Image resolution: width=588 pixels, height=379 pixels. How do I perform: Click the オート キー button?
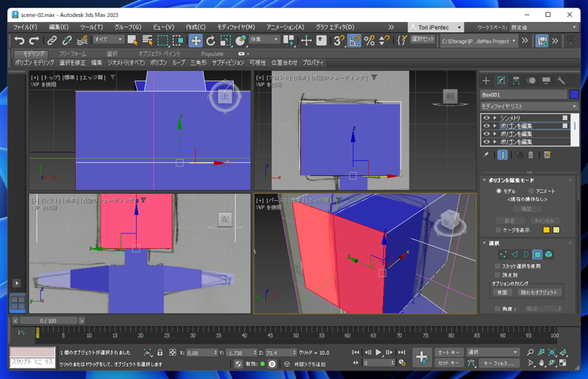tap(448, 353)
